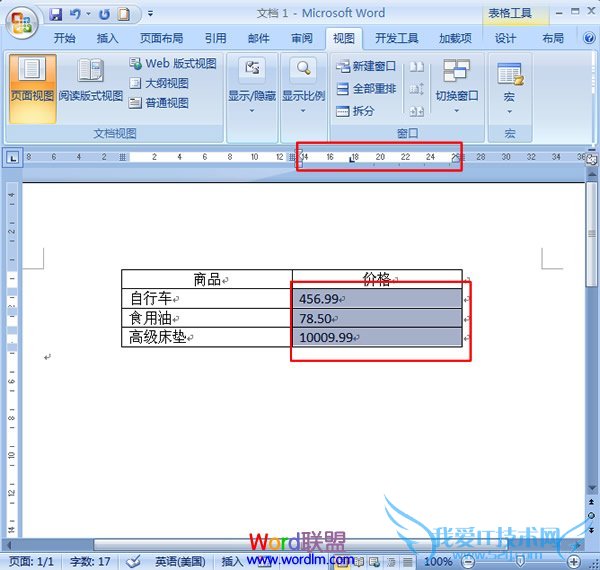Click 全部重排 arrange all
The width and height of the screenshot is (600, 570).
(366, 89)
